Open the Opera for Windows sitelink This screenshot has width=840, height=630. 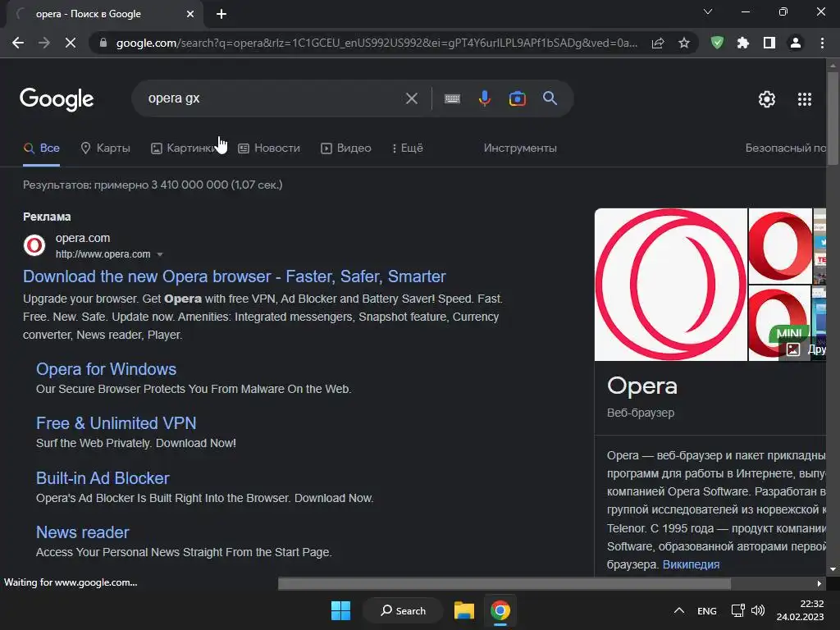point(106,369)
